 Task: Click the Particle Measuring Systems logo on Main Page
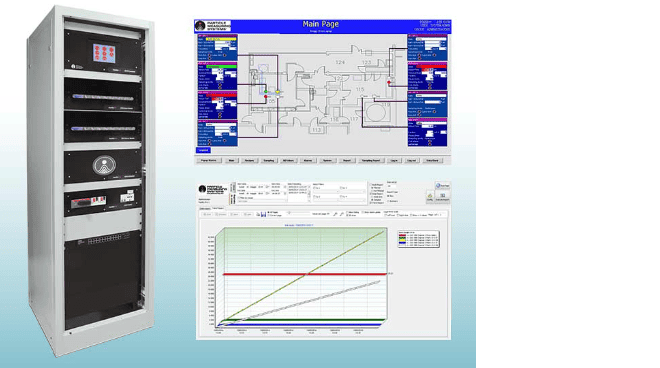click(x=213, y=26)
